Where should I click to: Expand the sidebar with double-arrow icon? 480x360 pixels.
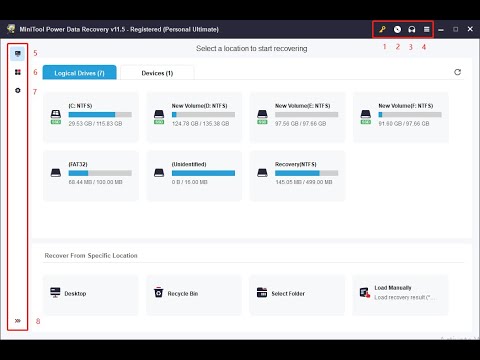point(18,321)
